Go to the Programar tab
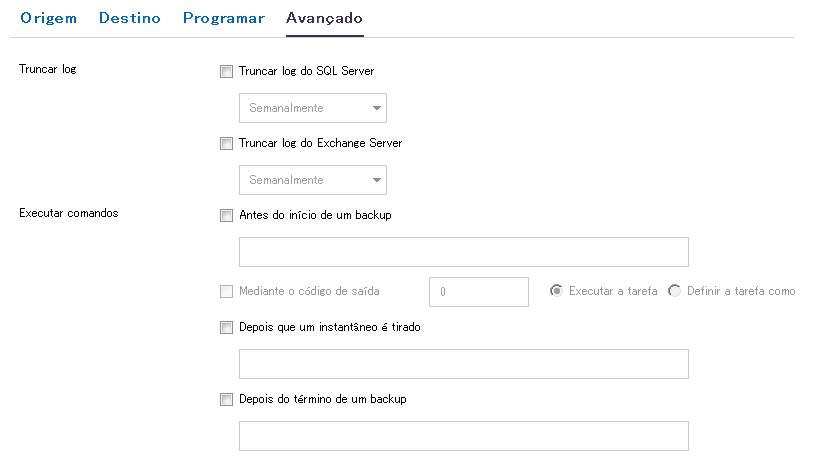Viewport: 813px width, 459px height. (223, 19)
